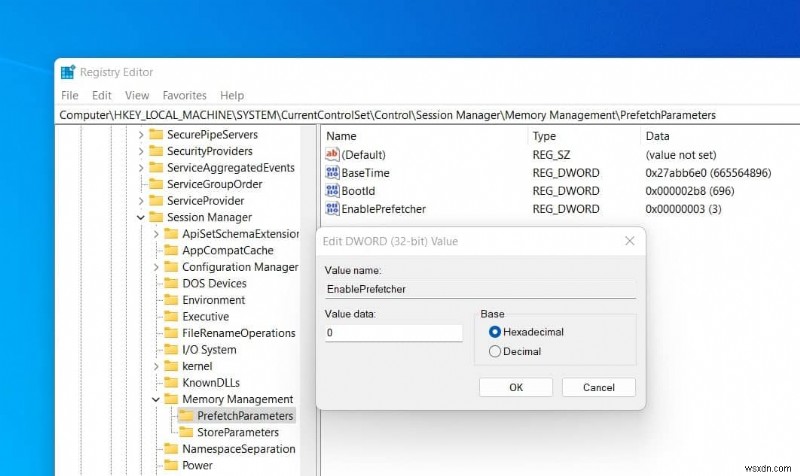Image resolution: width=800 pixels, height=476 pixels.
Task: Collapse the Memory Management key
Action: pyautogui.click(x=156, y=399)
